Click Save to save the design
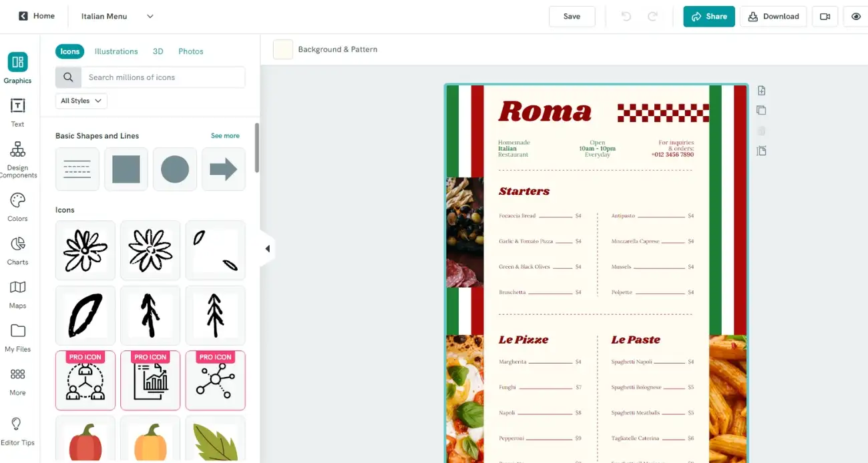This screenshot has height=463, width=868. [572, 16]
